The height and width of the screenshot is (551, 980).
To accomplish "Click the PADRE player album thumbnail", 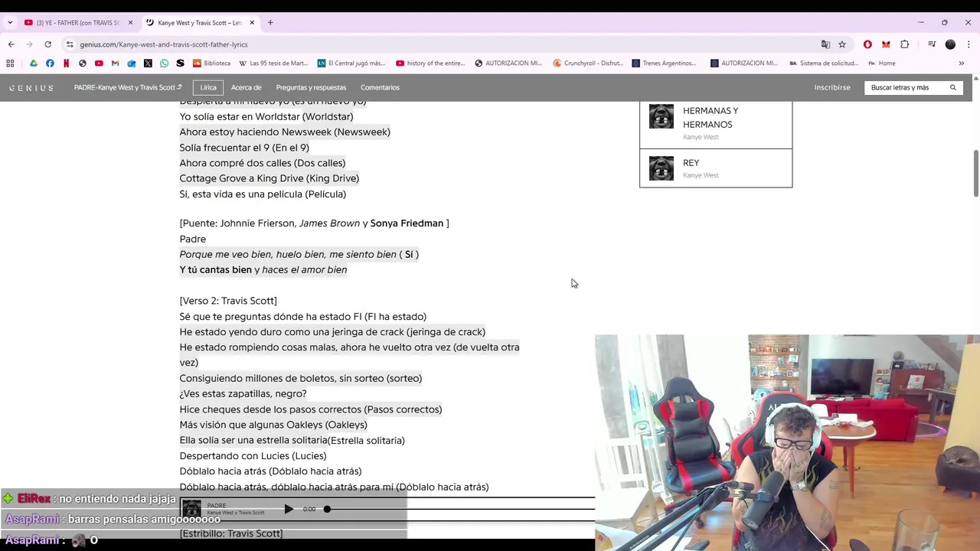I will click(x=192, y=509).
